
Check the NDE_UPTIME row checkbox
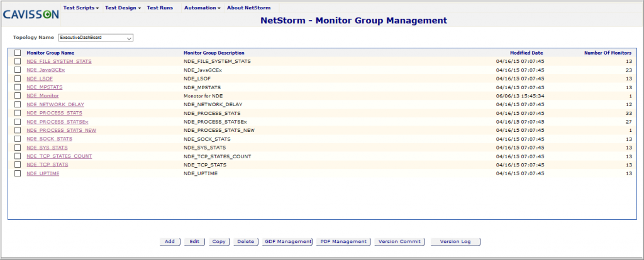pos(18,173)
